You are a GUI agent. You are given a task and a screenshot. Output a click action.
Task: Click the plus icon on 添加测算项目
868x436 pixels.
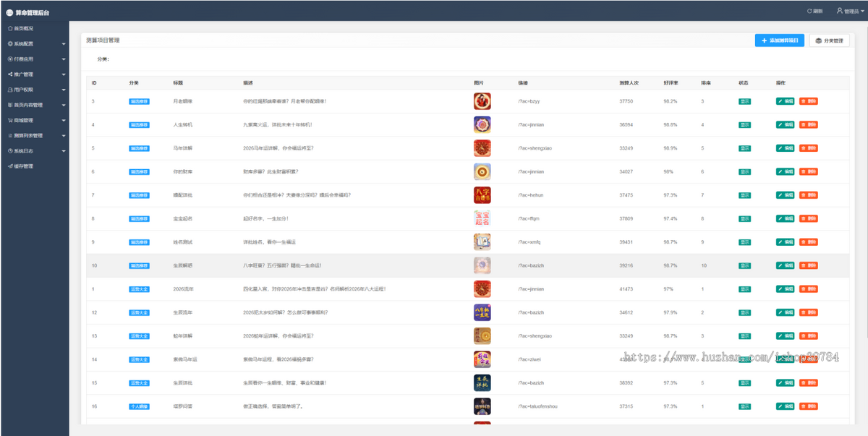click(765, 41)
